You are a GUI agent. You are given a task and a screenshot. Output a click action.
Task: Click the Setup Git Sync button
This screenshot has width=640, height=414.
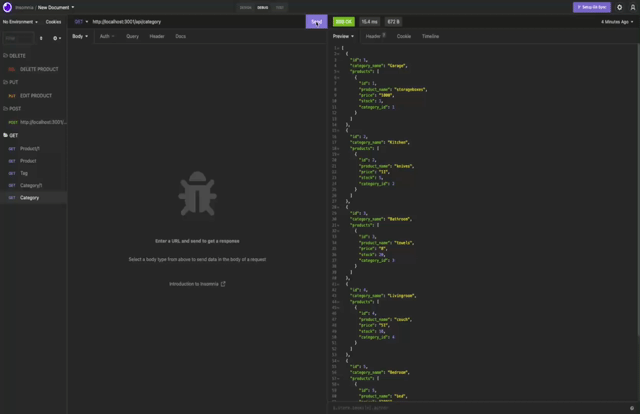click(x=592, y=7)
